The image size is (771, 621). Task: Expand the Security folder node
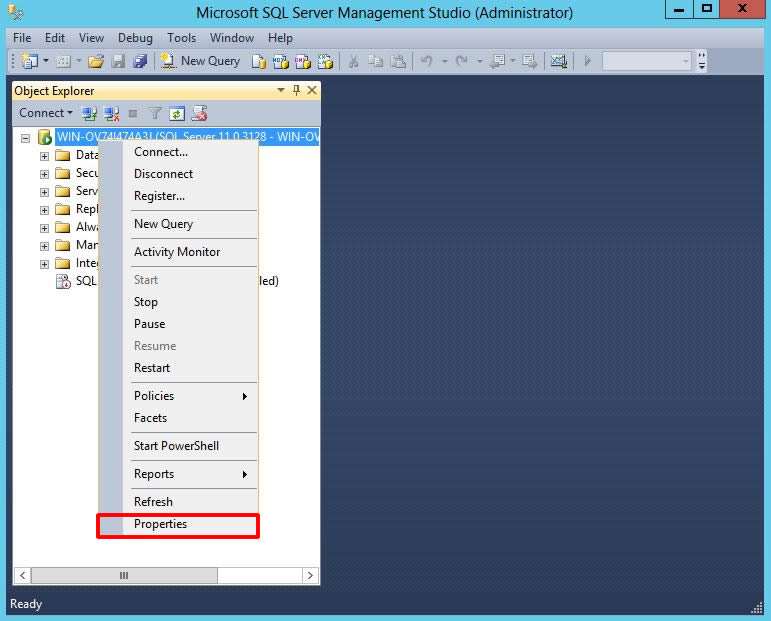tap(44, 174)
